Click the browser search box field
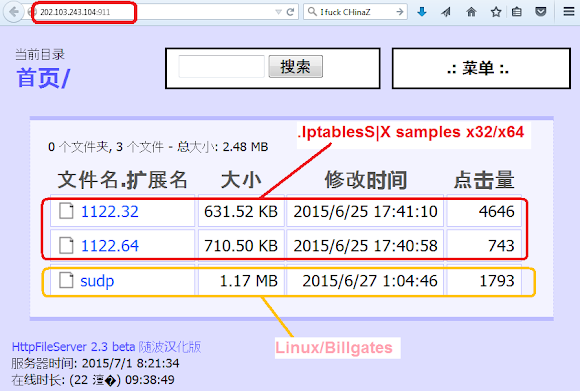 point(355,12)
